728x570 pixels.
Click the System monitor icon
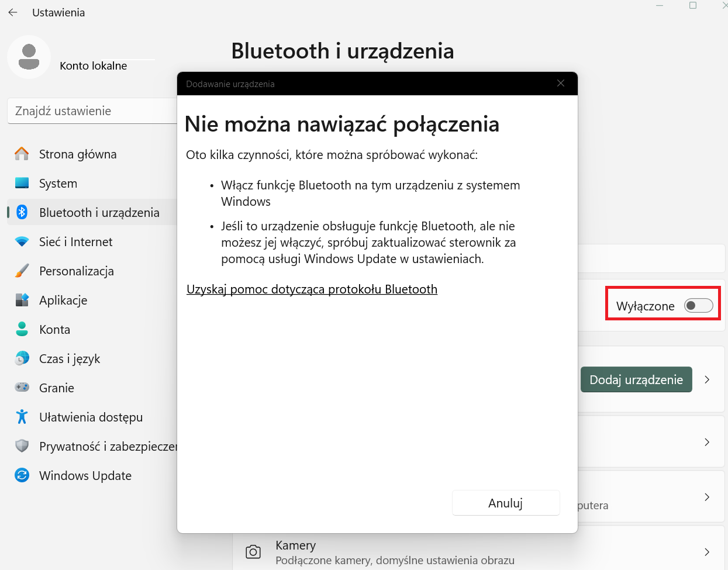22,183
